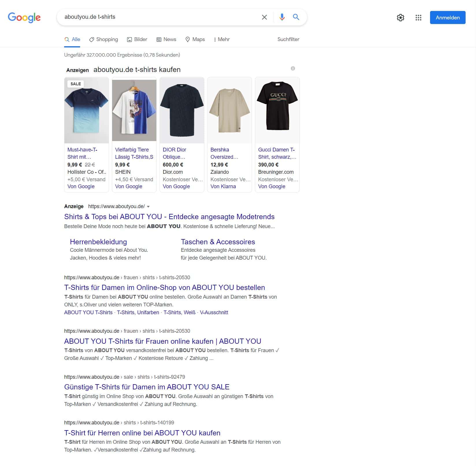Click the Google logo
The height and width of the screenshot is (466, 476).
point(24,17)
